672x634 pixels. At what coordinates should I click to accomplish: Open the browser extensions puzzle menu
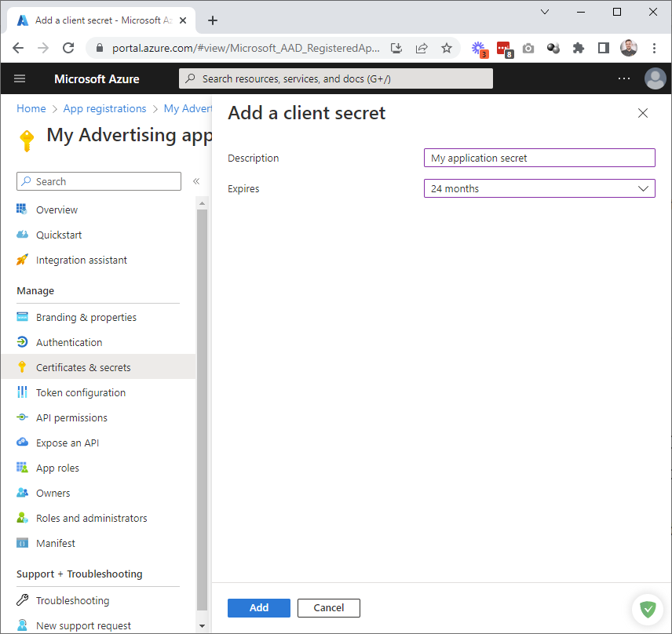579,48
